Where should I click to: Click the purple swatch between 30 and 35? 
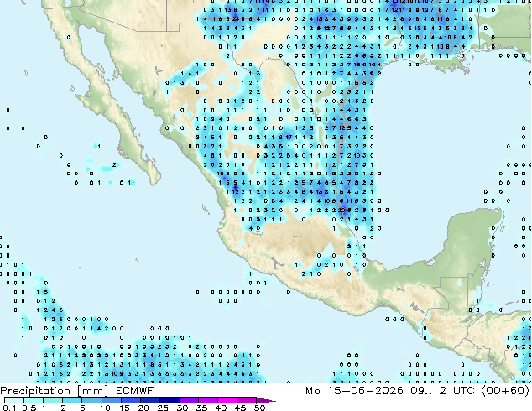pyautogui.click(x=188, y=400)
